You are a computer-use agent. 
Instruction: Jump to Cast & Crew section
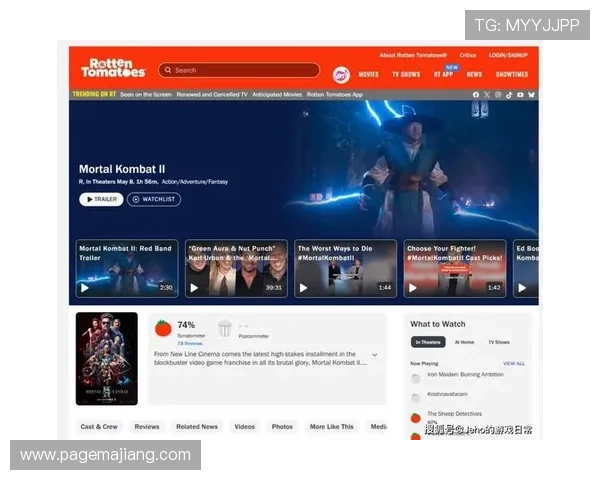99,427
